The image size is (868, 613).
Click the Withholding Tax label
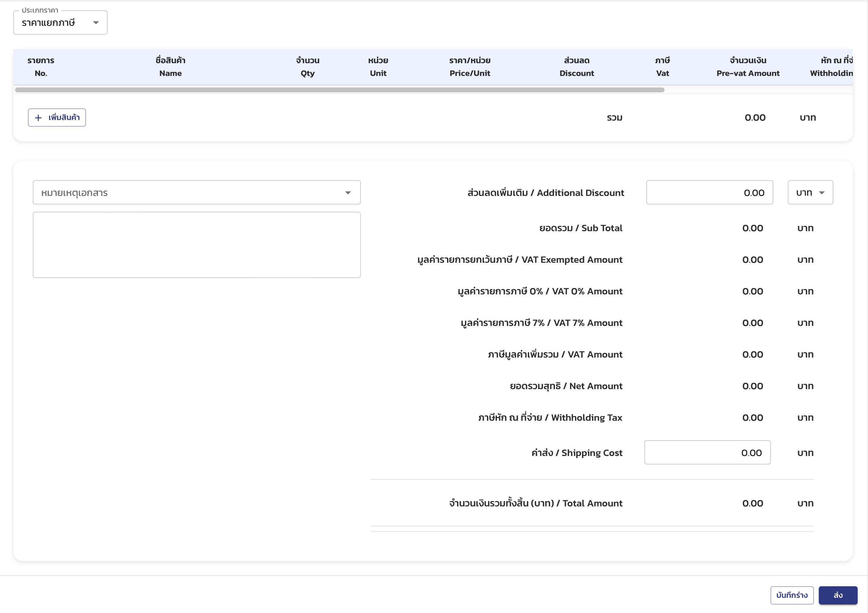point(550,417)
